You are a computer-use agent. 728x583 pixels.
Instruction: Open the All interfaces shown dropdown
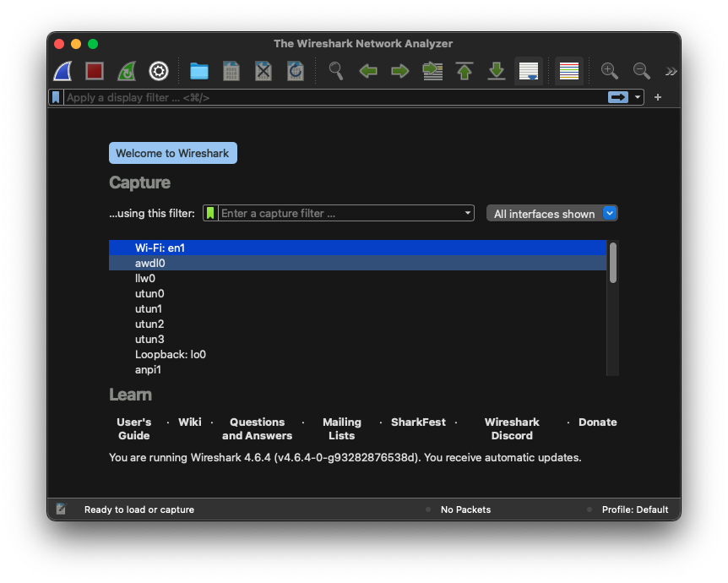552,214
